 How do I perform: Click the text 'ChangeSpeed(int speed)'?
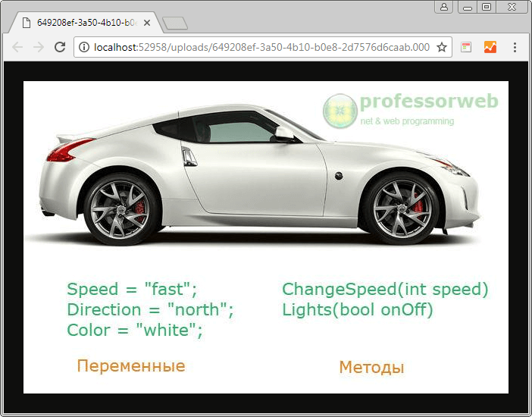pyautogui.click(x=385, y=290)
